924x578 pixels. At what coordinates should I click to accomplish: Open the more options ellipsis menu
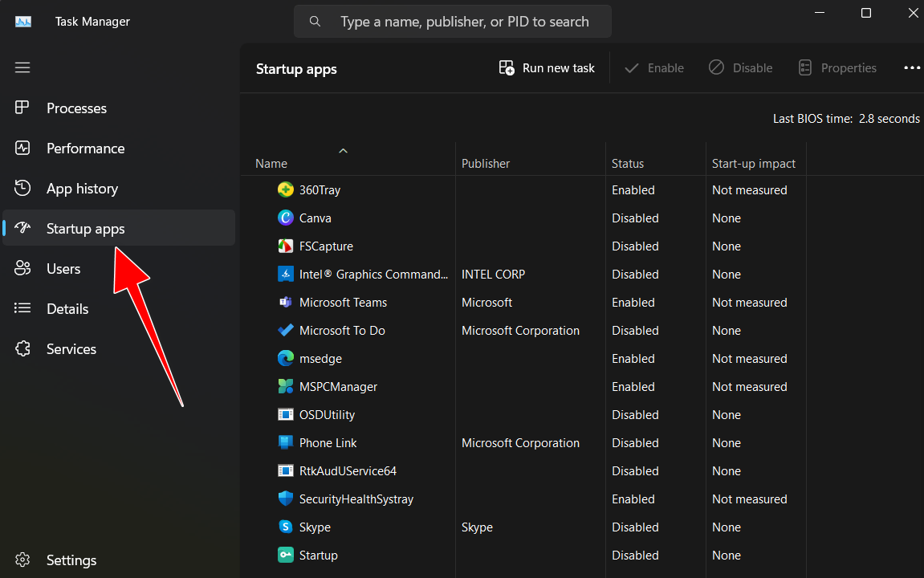pos(912,67)
